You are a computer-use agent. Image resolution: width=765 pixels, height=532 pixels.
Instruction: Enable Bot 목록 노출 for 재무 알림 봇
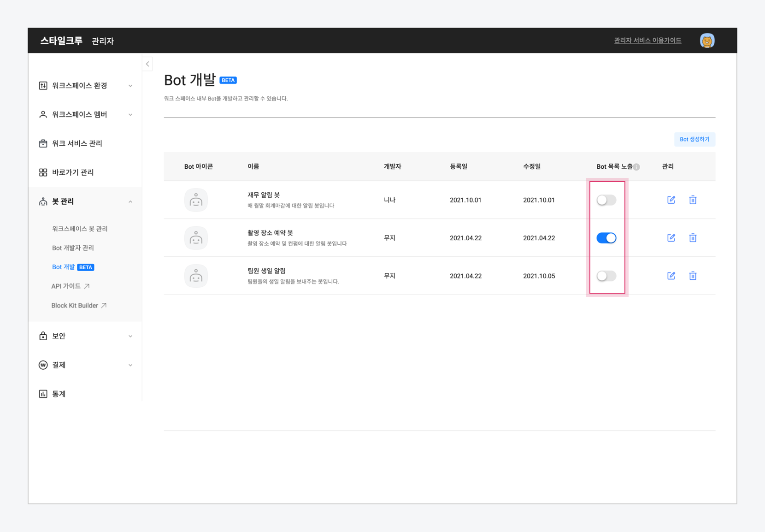pyautogui.click(x=606, y=200)
